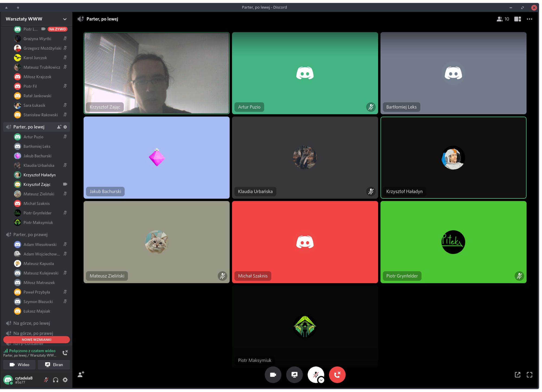Click Mateusz Trubiłowicz sidebar entry
The image size is (542, 392).
[x=41, y=67]
